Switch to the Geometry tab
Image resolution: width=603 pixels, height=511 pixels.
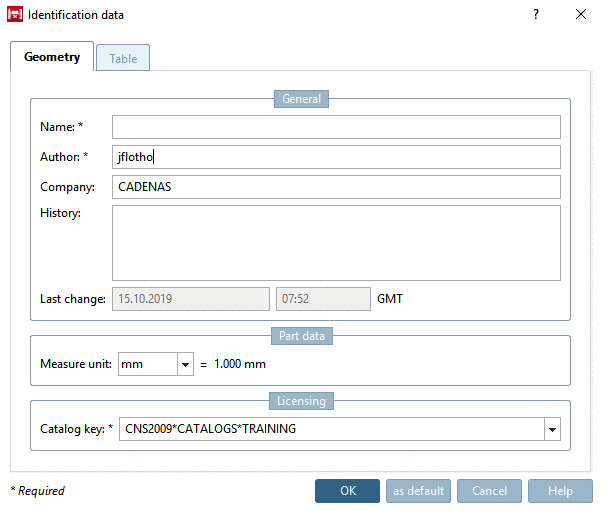[52, 57]
